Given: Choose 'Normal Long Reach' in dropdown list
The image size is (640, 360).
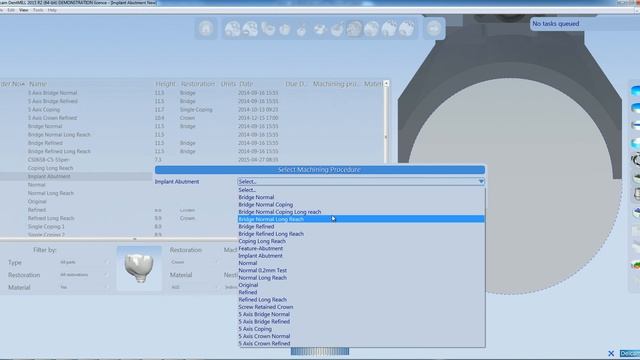Looking at the screenshot, I should tap(361, 278).
